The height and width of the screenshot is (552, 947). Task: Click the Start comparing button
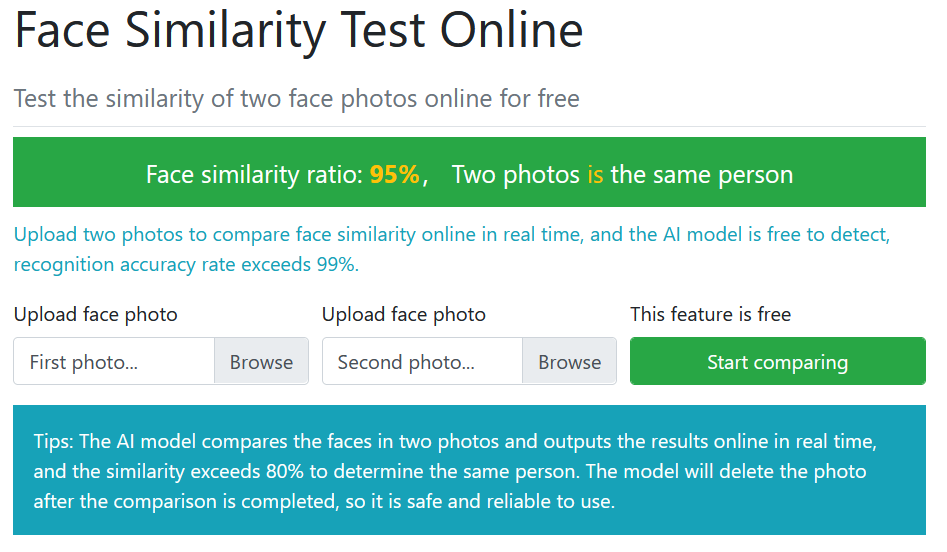tap(777, 362)
